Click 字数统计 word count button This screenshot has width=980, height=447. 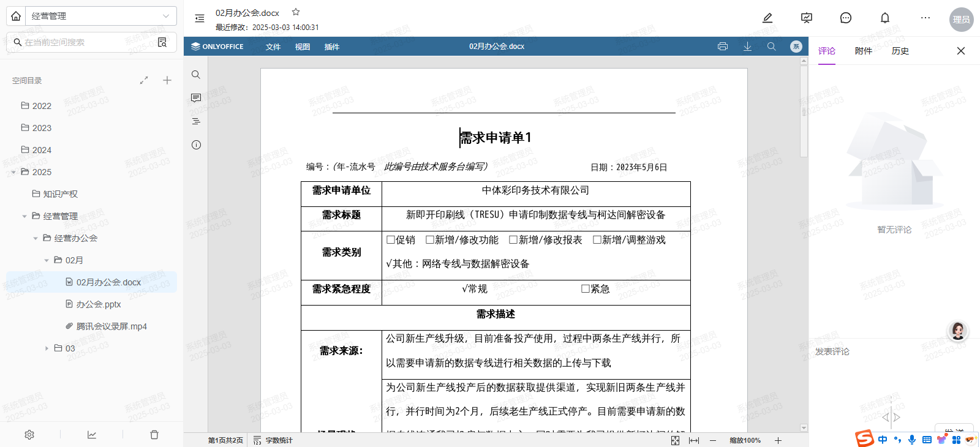click(x=273, y=440)
